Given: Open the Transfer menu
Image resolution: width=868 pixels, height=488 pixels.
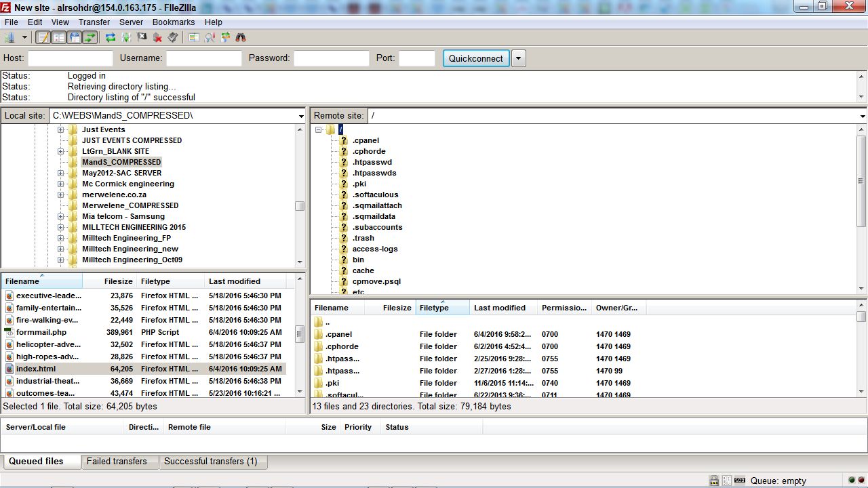Looking at the screenshot, I should tap(94, 22).
